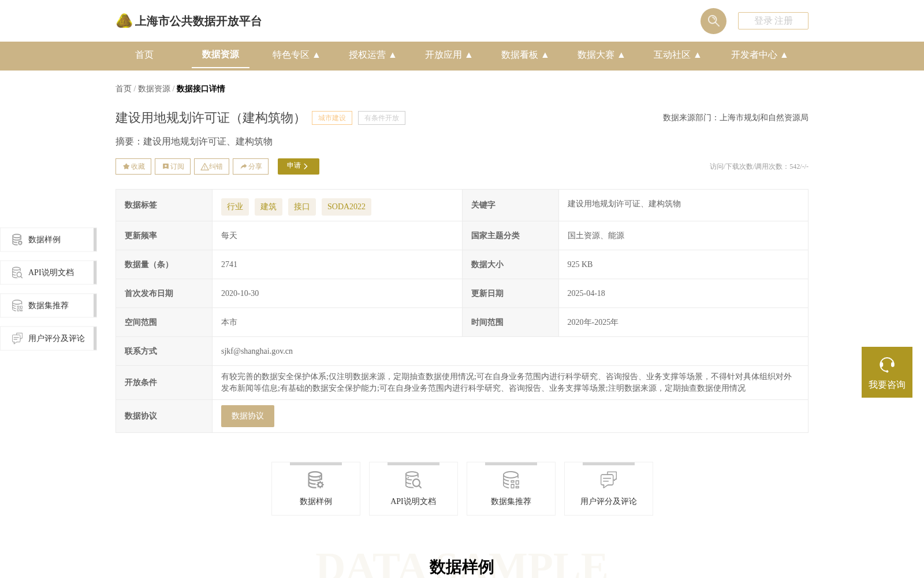The height and width of the screenshot is (578, 924).
Task: Click the 用户评分及评论 card comment icon
Action: (x=609, y=480)
